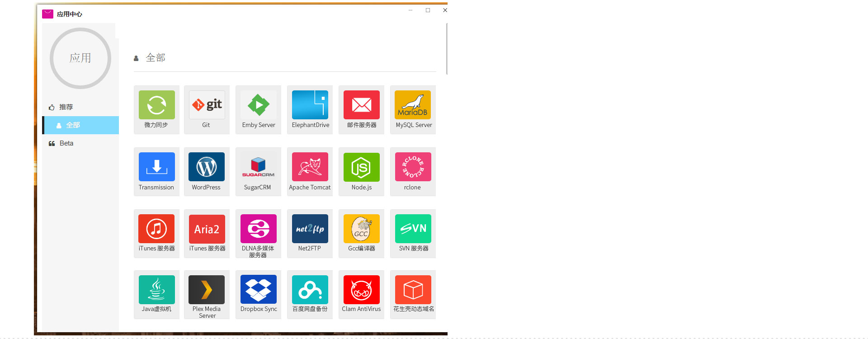This screenshot has width=868, height=339.
Task: Select the Net2FTP app icon
Action: [310, 229]
